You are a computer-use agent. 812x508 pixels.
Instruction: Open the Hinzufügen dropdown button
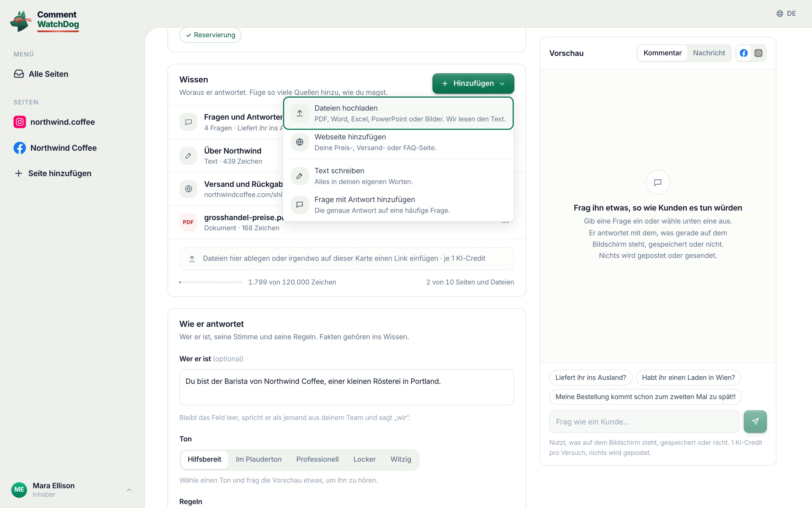[x=473, y=83]
